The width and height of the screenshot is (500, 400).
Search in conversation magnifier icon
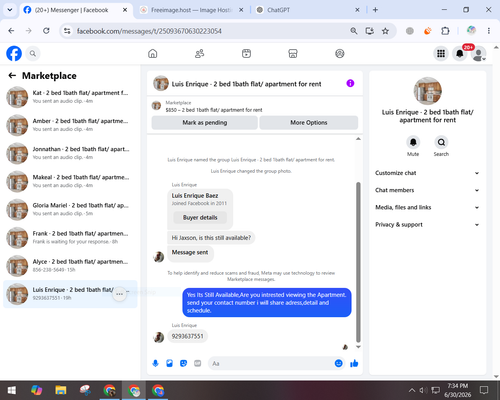[441, 142]
